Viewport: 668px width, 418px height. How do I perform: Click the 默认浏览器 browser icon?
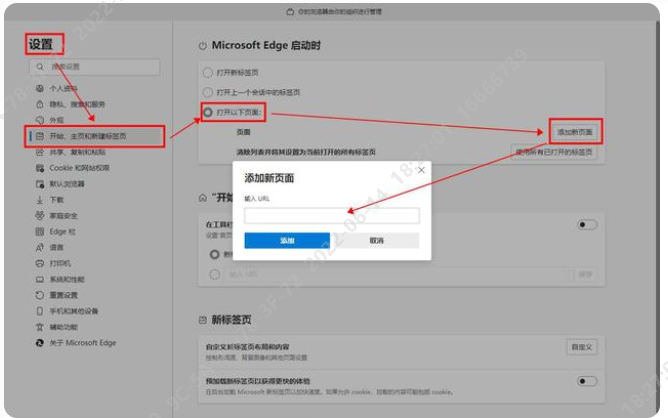click(40, 184)
